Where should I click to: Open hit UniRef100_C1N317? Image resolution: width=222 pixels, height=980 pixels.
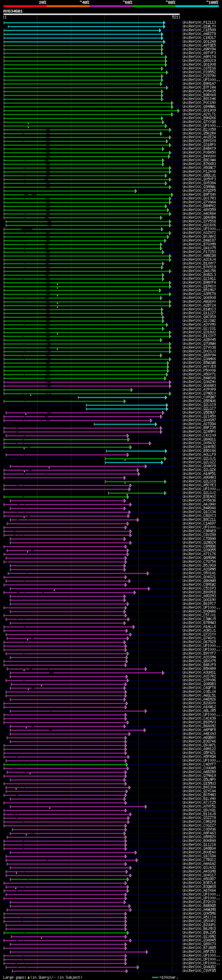(199, 38)
